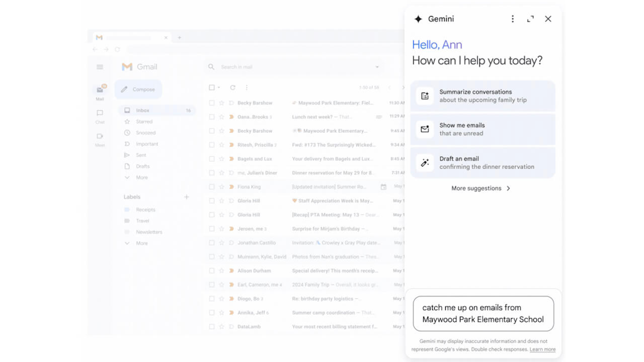Select the Mail icon in sidebar
644x362 pixels.
100,89
